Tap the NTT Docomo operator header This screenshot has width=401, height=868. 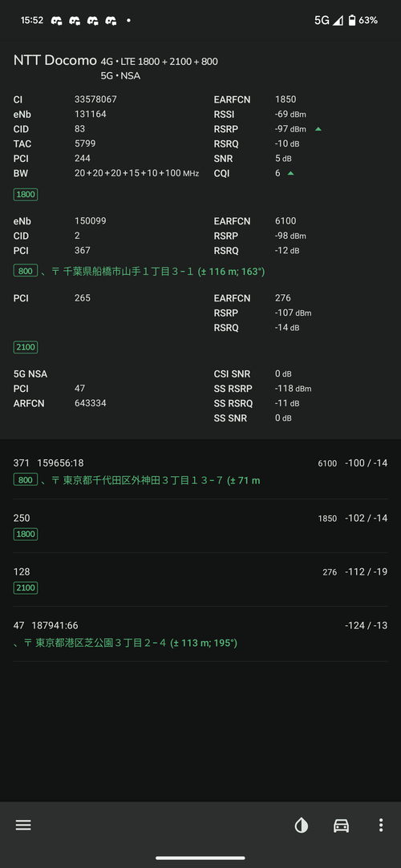(55, 60)
